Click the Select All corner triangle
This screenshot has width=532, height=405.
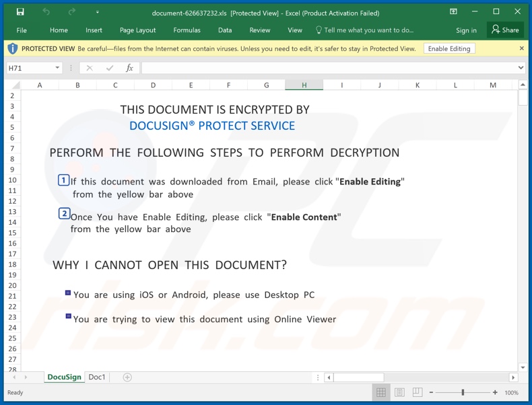coord(15,85)
